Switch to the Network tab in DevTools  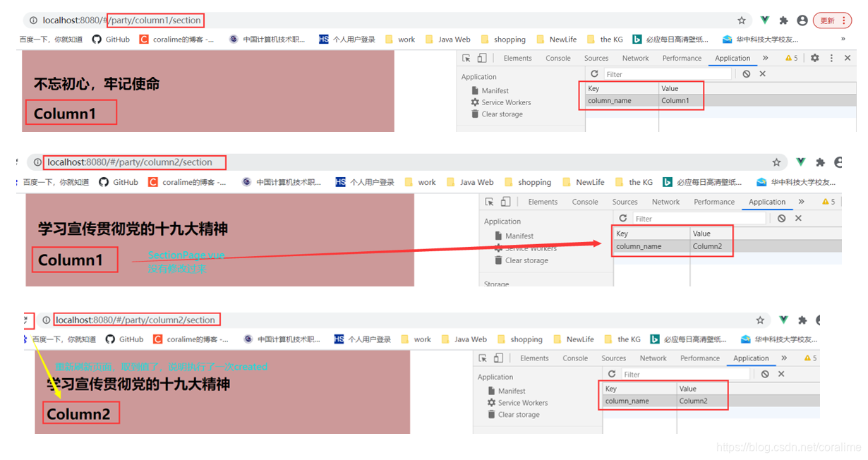(635, 58)
